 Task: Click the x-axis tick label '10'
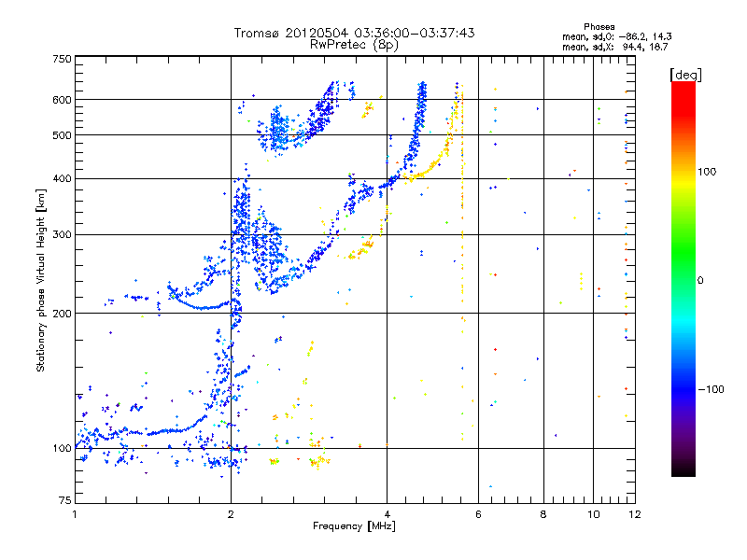[594, 514]
